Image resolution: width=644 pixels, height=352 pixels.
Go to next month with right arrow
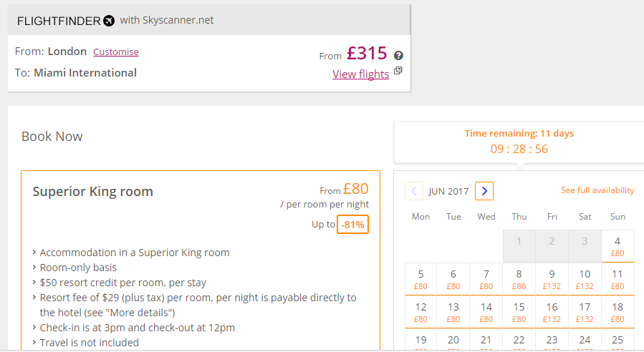pos(484,191)
